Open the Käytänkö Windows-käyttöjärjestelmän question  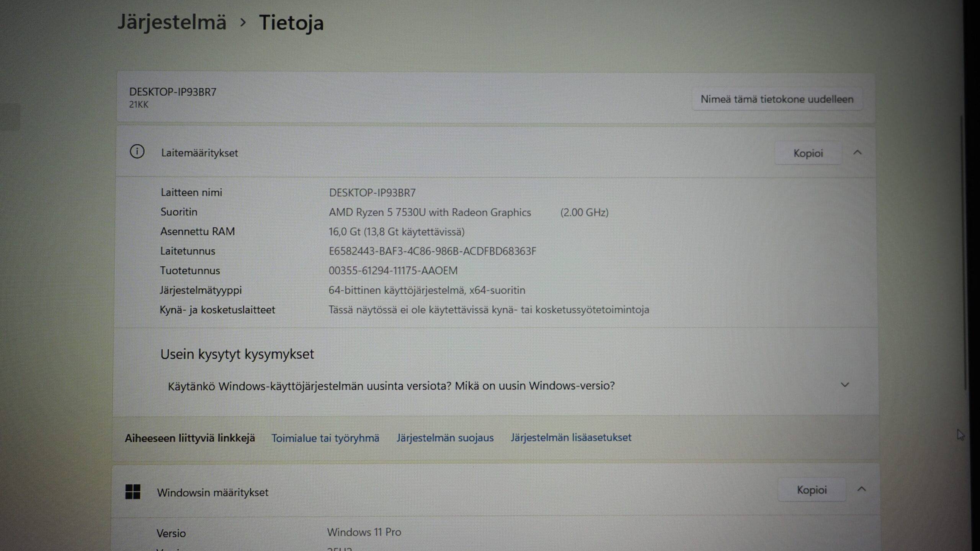[391, 386]
